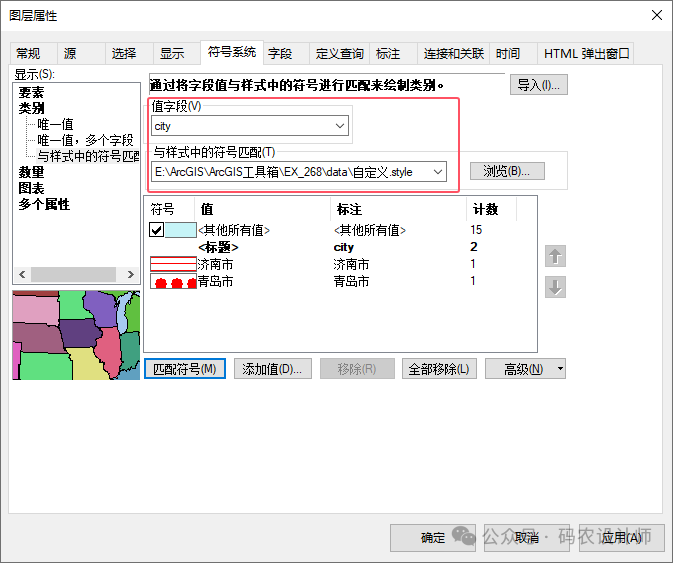Click the move down arrow icon
The width and height of the screenshot is (673, 563).
[556, 287]
